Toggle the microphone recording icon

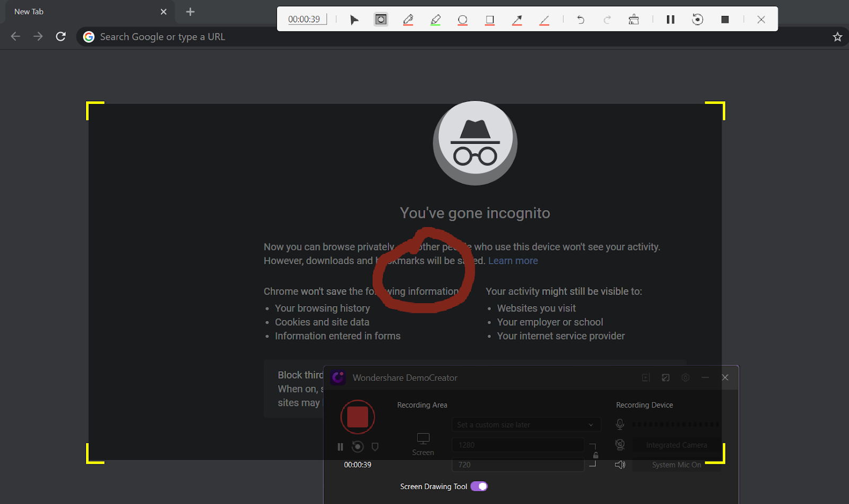[620, 424]
